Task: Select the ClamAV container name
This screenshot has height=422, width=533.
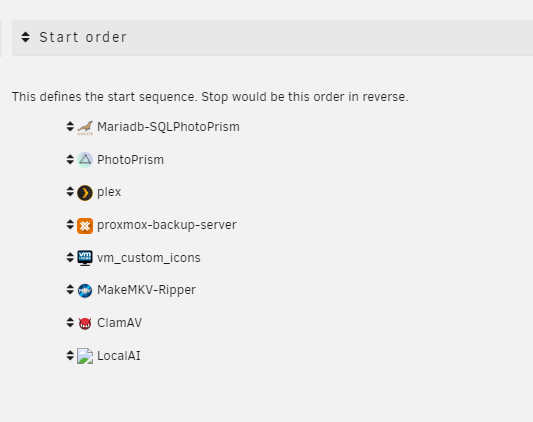Action: [x=119, y=323]
